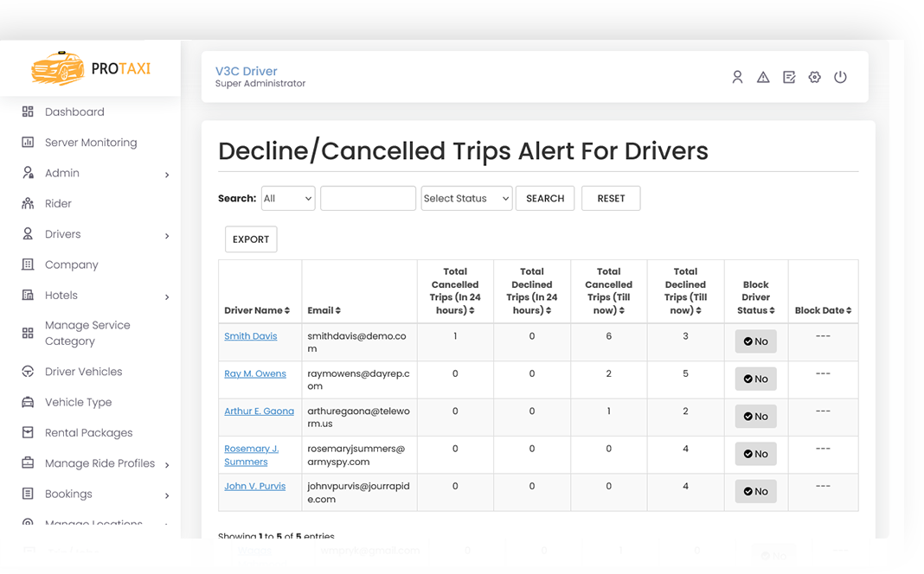The image size is (924, 574).
Task: Click the EXPORT button
Action: 251,239
